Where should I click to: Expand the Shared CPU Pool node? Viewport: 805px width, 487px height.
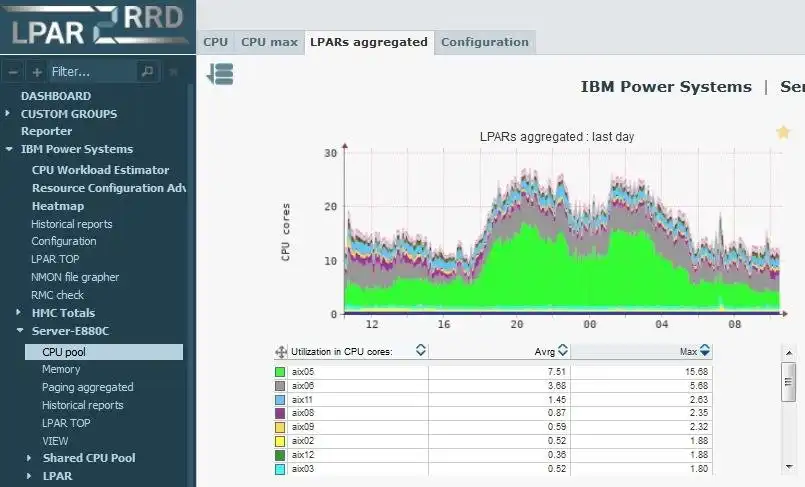point(29,458)
